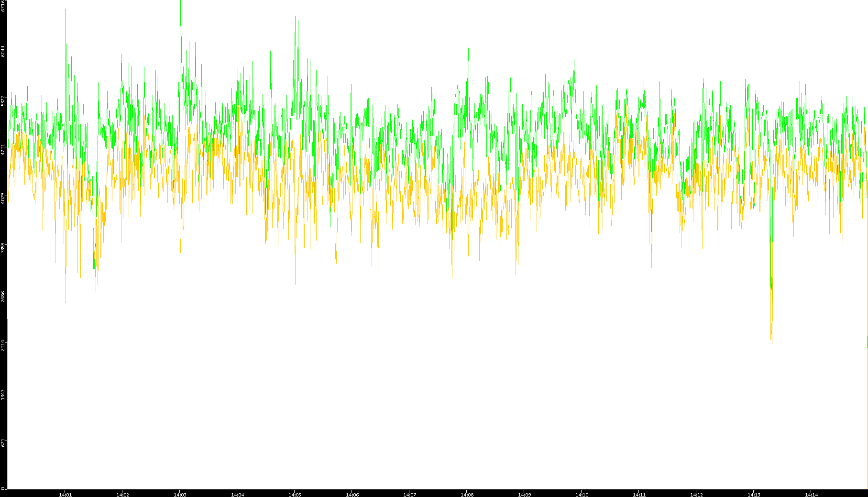
Task: Select the 4029 y-axis label
Action: (3, 198)
